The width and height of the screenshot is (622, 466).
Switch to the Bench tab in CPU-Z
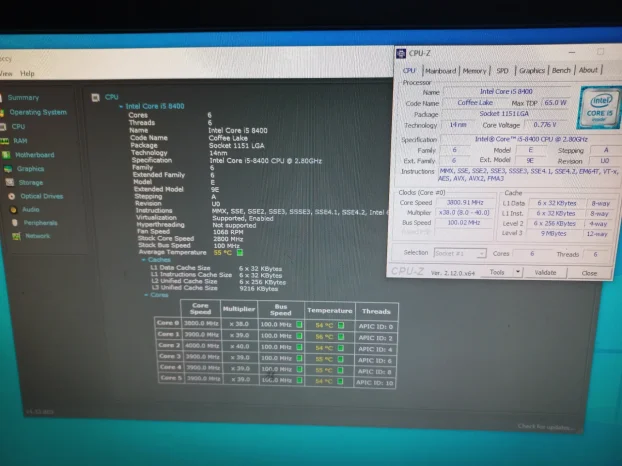561,70
